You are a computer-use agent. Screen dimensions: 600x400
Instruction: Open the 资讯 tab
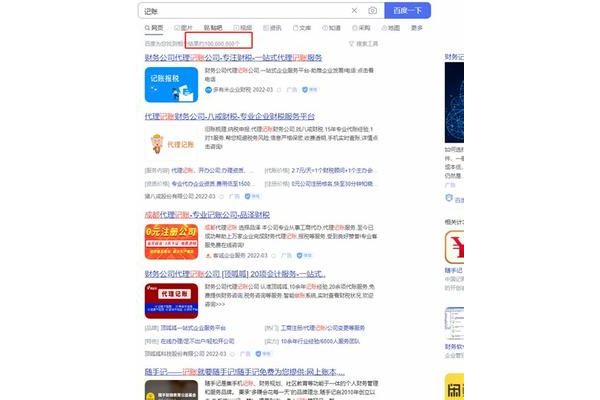pyautogui.click(x=272, y=28)
